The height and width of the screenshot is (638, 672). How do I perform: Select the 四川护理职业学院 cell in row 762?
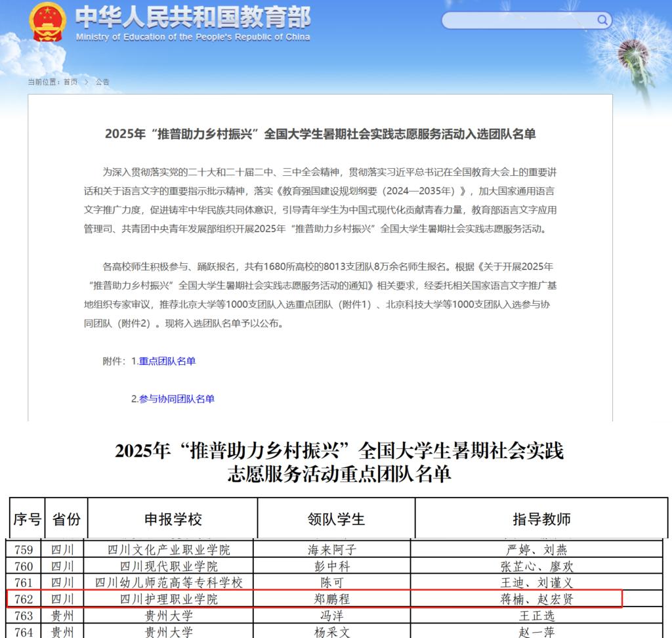pos(169,599)
